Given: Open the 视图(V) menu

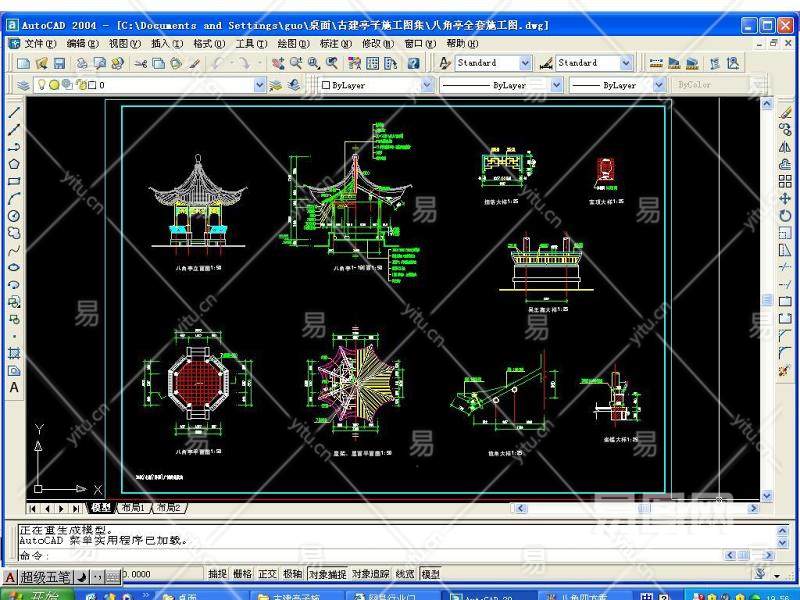Looking at the screenshot, I should [125, 44].
